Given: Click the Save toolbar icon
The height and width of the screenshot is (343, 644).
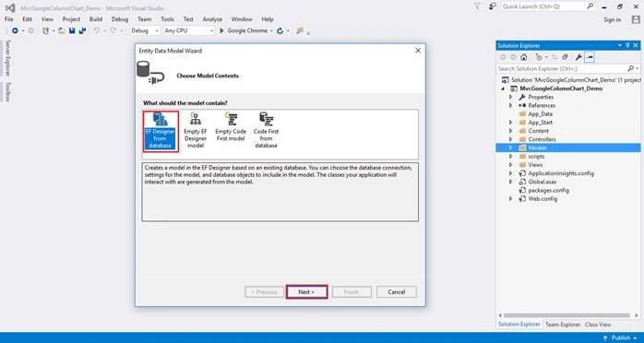Looking at the screenshot, I should pyautogui.click(x=72, y=30).
